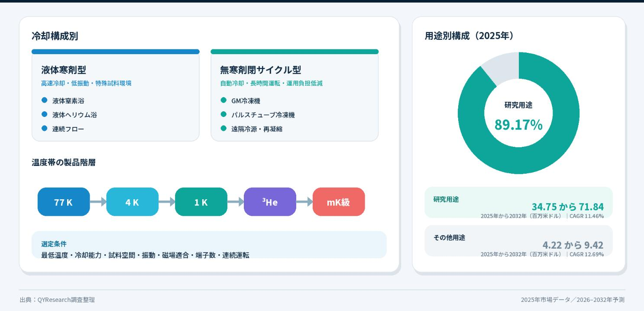Click the arrow between 77 K and 4 K
Image resolution: width=644 pixels, height=311 pixels.
[x=98, y=202]
